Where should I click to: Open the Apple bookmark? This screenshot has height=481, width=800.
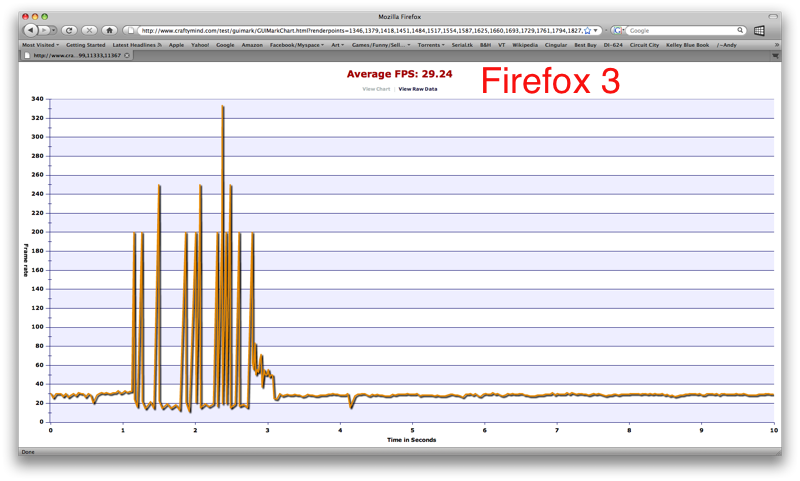[177, 45]
